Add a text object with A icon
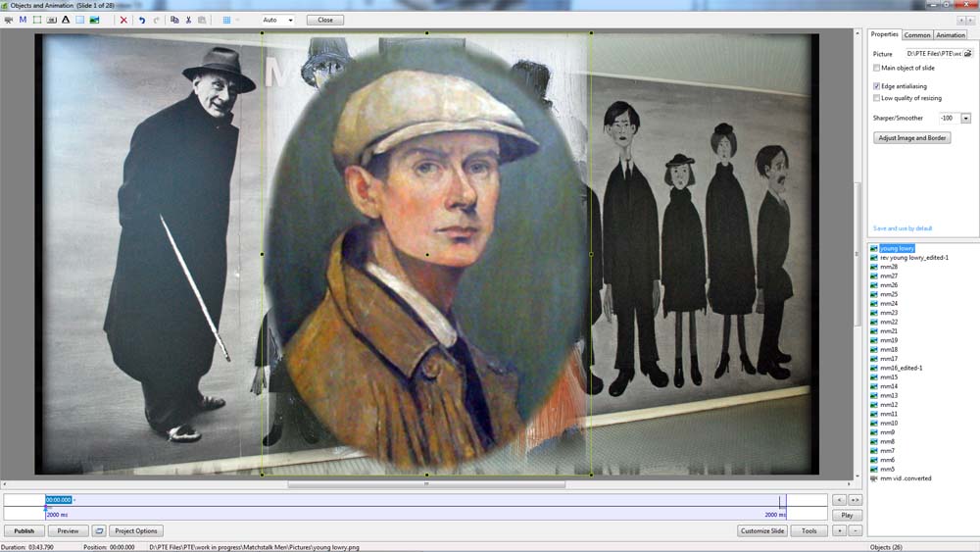The image size is (980, 552). [66, 20]
